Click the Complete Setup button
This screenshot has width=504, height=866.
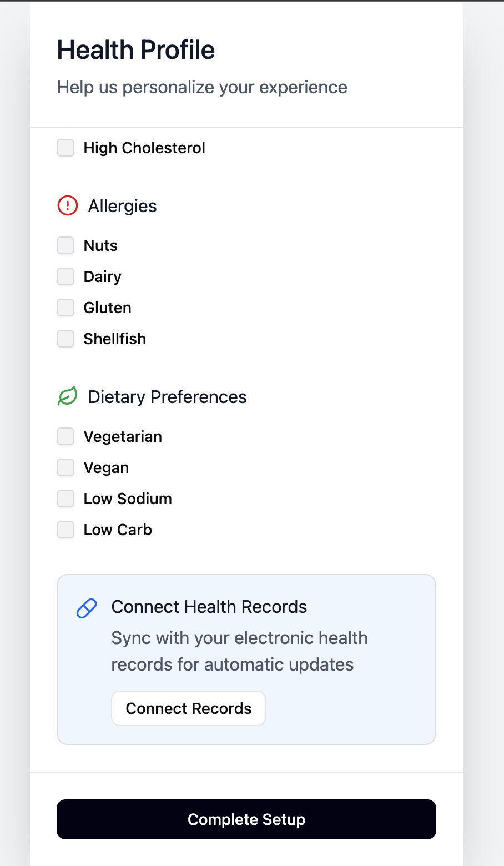[246, 819]
